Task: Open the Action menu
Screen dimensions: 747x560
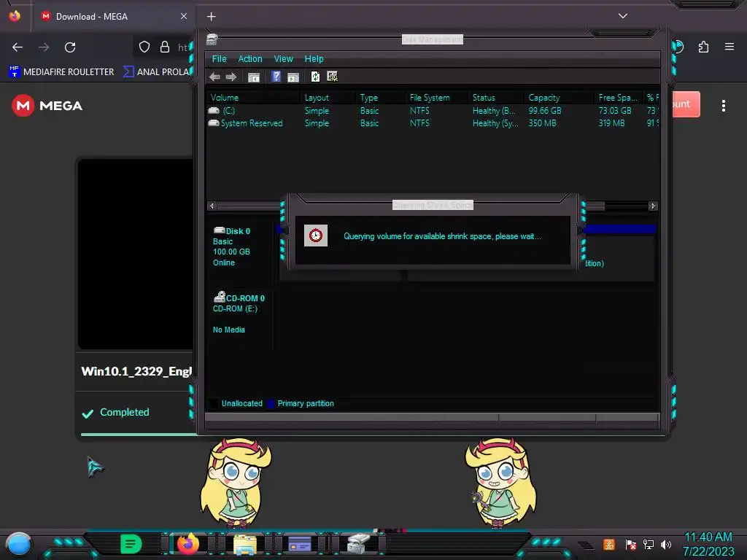Action: (250, 59)
